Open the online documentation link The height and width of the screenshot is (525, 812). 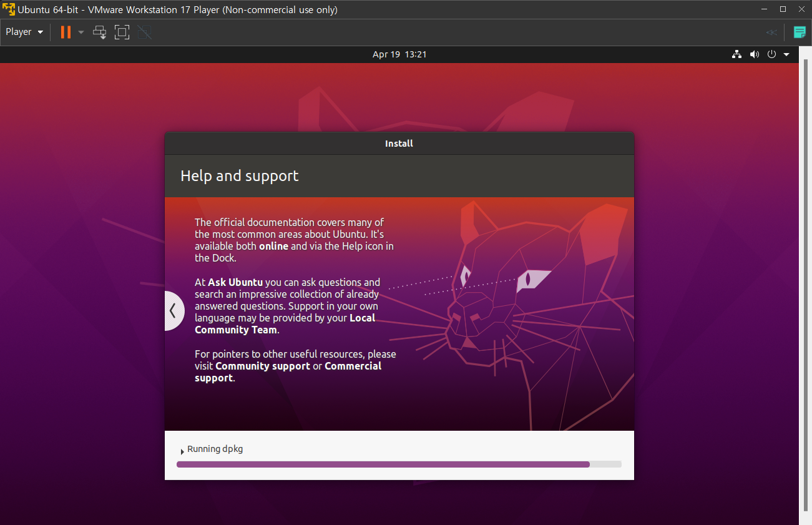click(274, 246)
